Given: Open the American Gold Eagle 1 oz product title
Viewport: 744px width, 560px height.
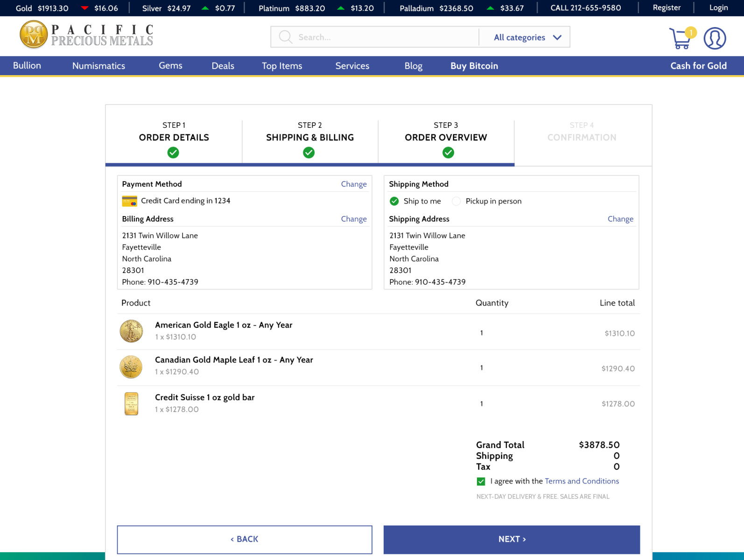Looking at the screenshot, I should click(x=224, y=325).
